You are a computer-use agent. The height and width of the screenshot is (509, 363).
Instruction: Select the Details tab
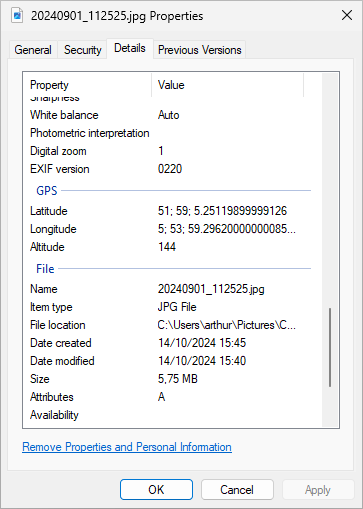tap(130, 48)
